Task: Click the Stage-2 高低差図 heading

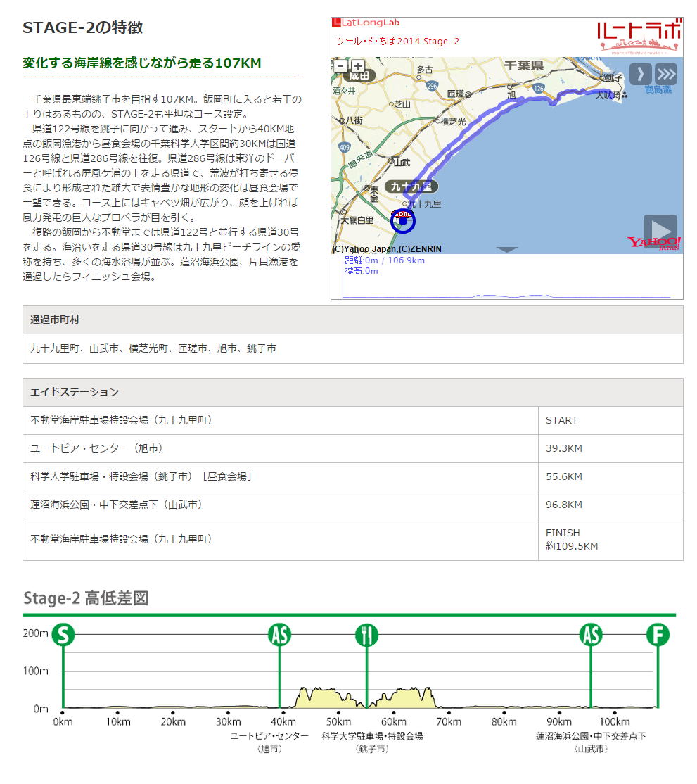Action: 86,598
